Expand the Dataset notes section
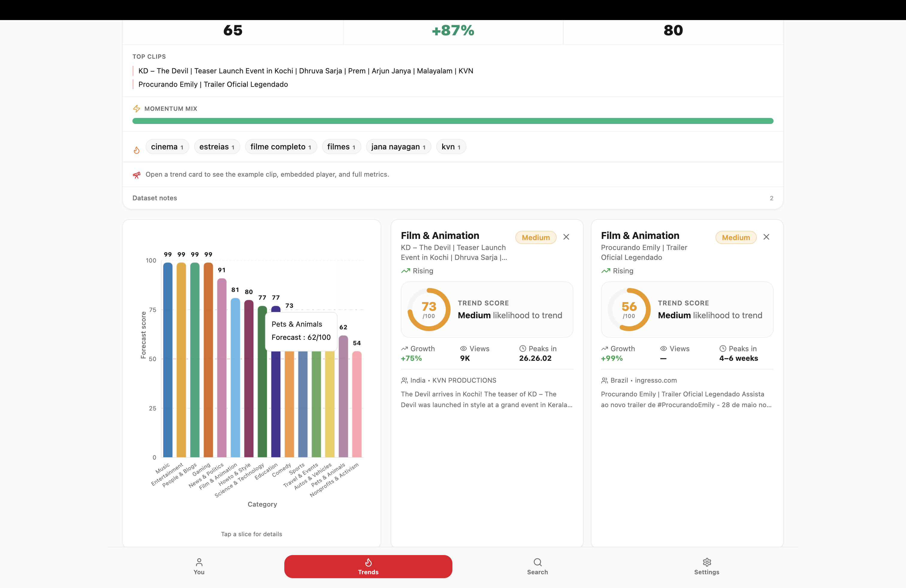This screenshot has width=906, height=588. tap(453, 198)
